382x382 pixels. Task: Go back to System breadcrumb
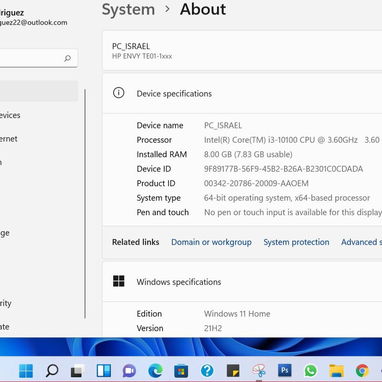[x=128, y=9]
